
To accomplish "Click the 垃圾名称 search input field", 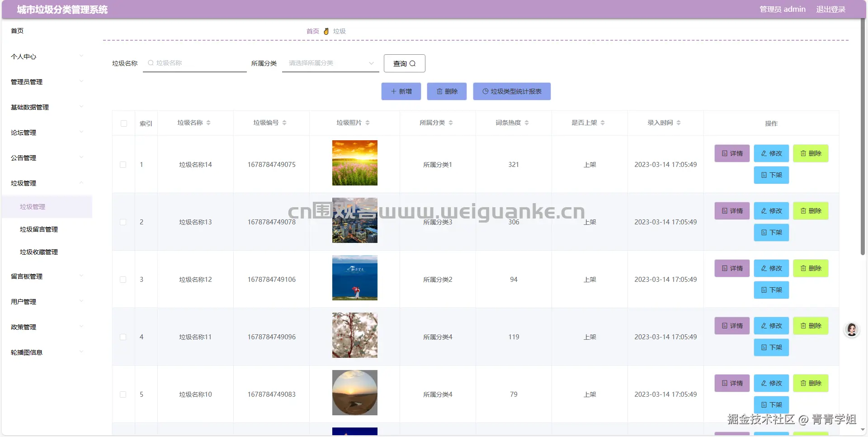I will (x=195, y=63).
